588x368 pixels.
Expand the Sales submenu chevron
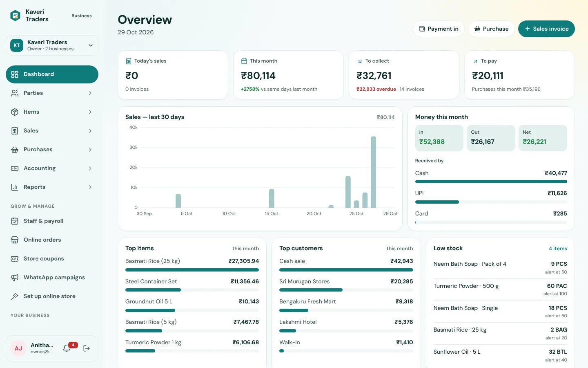(90, 131)
